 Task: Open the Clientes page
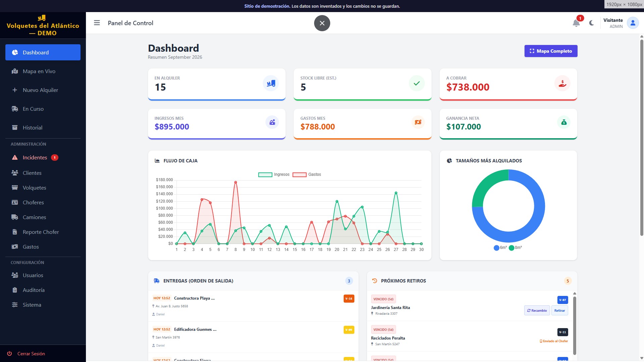click(x=43, y=173)
